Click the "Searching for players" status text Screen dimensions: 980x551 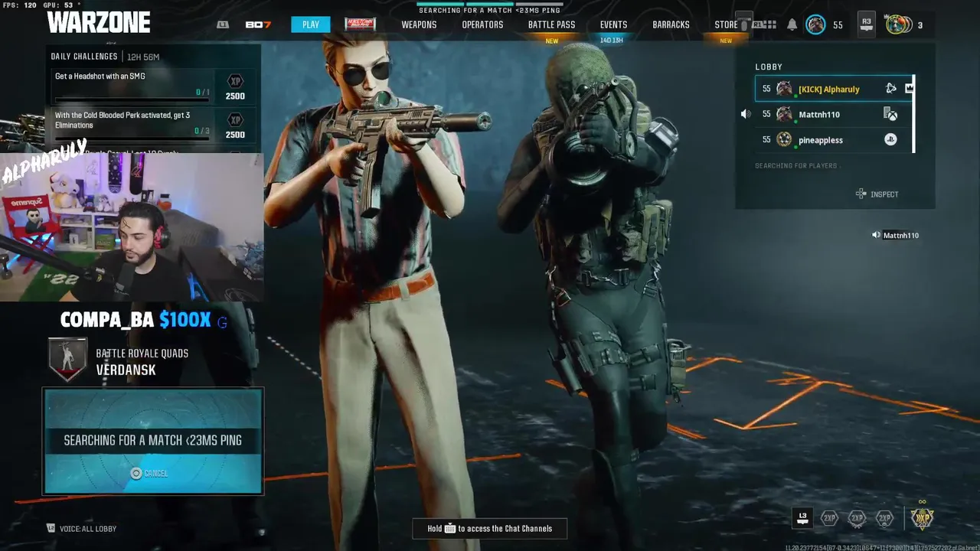(796, 165)
